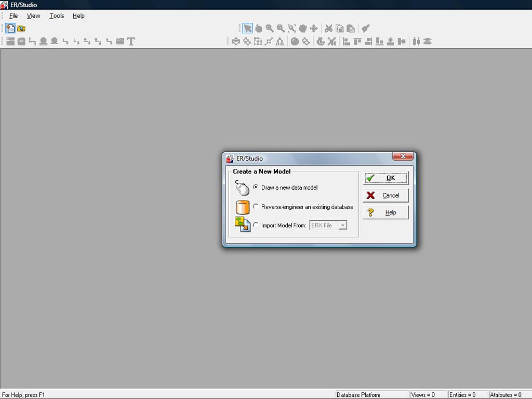Click the distribute vertically icon
532x399 pixels.
(427, 42)
